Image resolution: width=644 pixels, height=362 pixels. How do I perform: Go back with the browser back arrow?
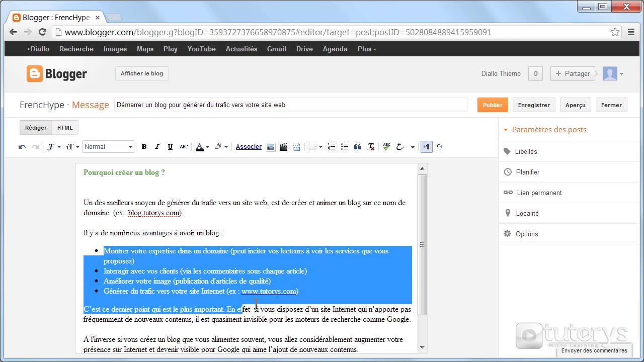point(14,32)
